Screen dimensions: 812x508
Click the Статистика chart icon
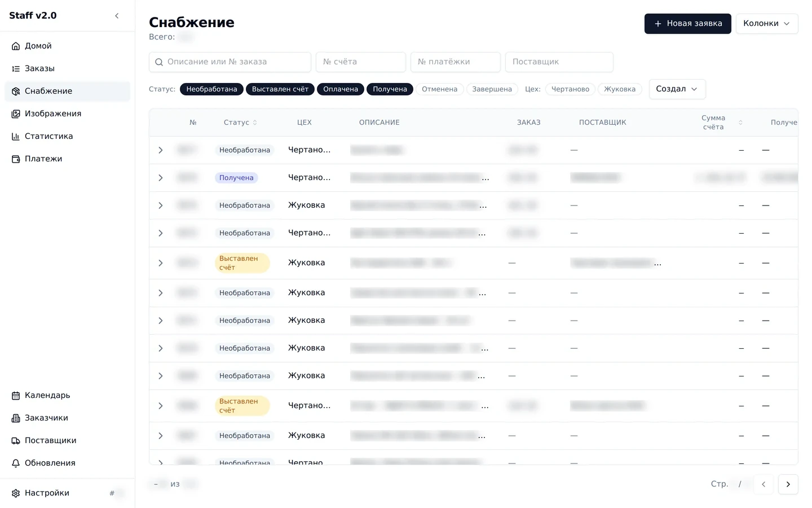16,137
